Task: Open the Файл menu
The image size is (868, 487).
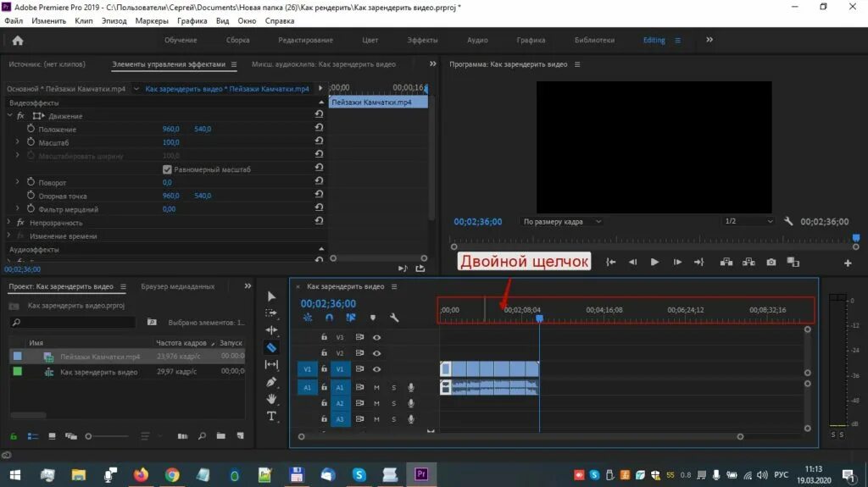Action: pos(14,21)
